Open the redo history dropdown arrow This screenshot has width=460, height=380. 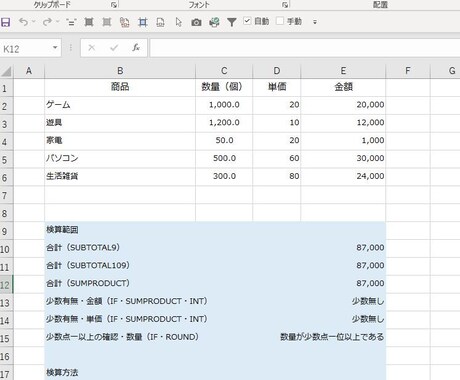pyautogui.click(x=57, y=22)
